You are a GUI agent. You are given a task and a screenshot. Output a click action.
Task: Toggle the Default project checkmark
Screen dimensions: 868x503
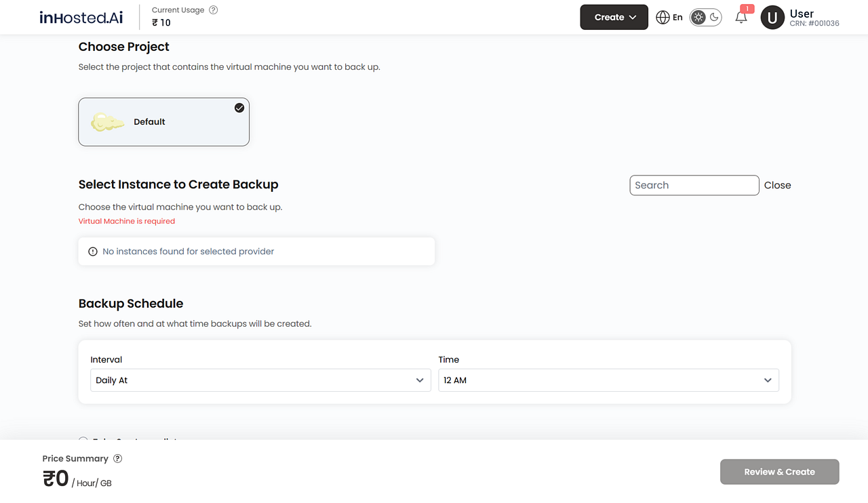click(x=239, y=108)
